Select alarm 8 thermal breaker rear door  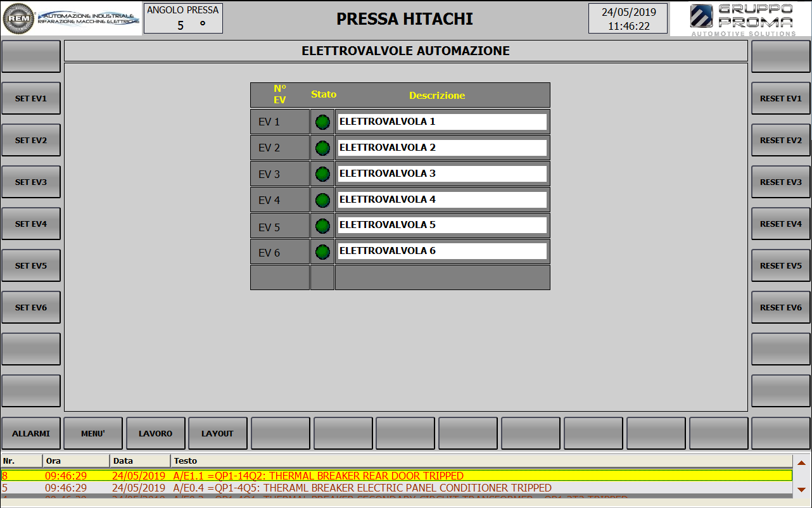(x=396, y=476)
